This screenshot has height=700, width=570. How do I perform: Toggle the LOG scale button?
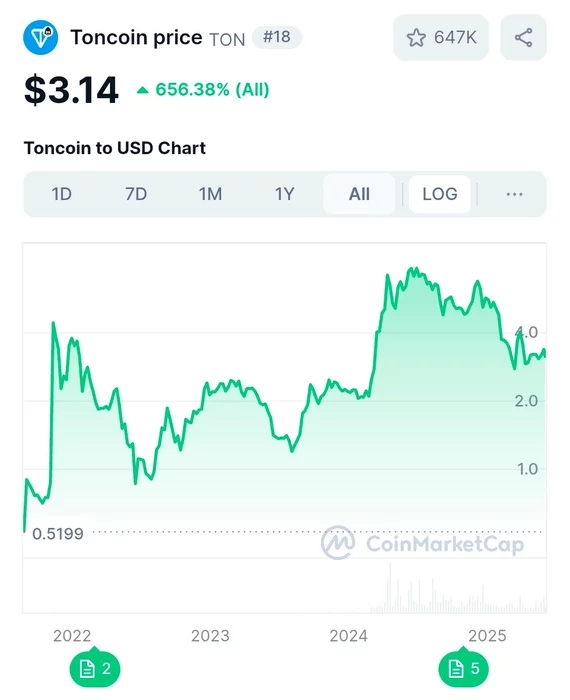(x=440, y=194)
